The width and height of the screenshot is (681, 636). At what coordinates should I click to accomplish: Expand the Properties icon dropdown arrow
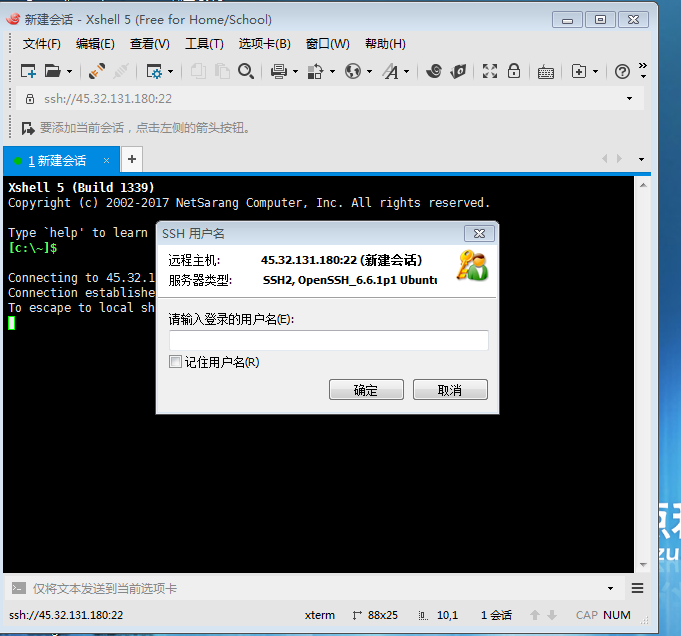pos(170,72)
